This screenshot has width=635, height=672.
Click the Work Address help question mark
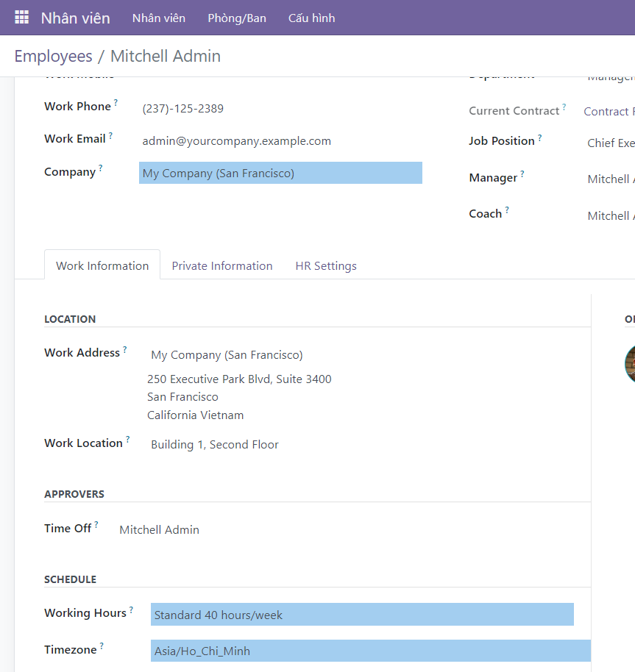[125, 349]
